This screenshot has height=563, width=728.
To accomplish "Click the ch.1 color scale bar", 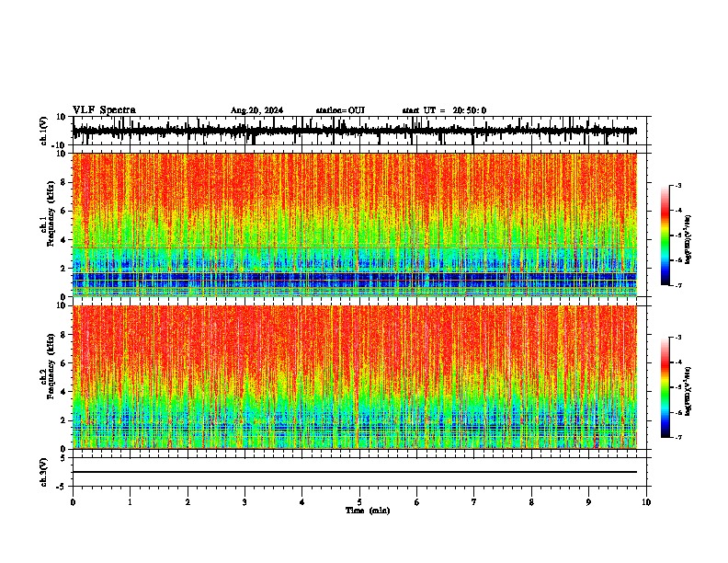I will click(665, 235).
